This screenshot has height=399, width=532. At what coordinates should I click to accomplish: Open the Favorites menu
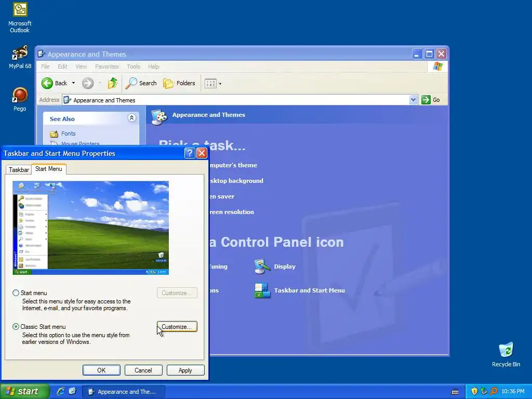pyautogui.click(x=107, y=66)
